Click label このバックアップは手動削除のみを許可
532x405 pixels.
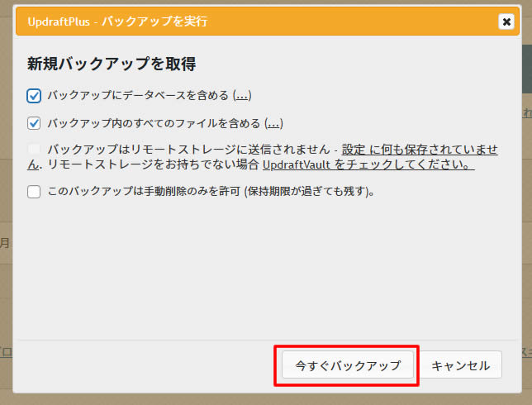(144, 191)
